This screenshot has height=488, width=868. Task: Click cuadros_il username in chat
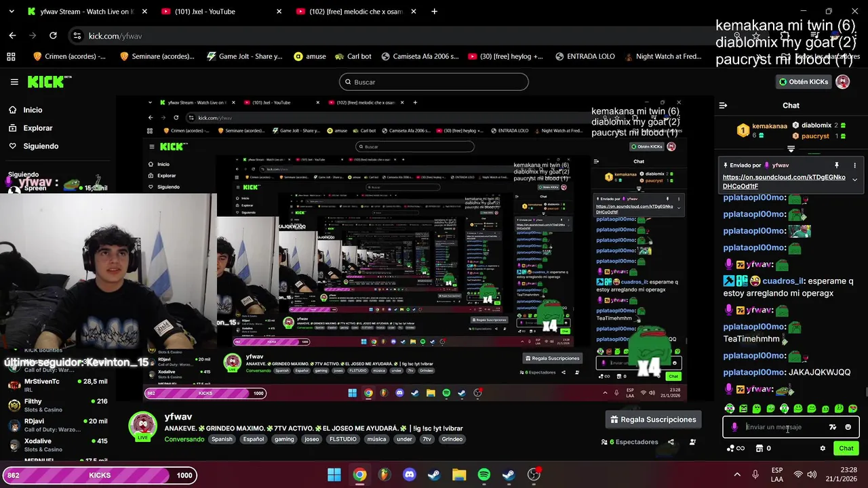(783, 281)
